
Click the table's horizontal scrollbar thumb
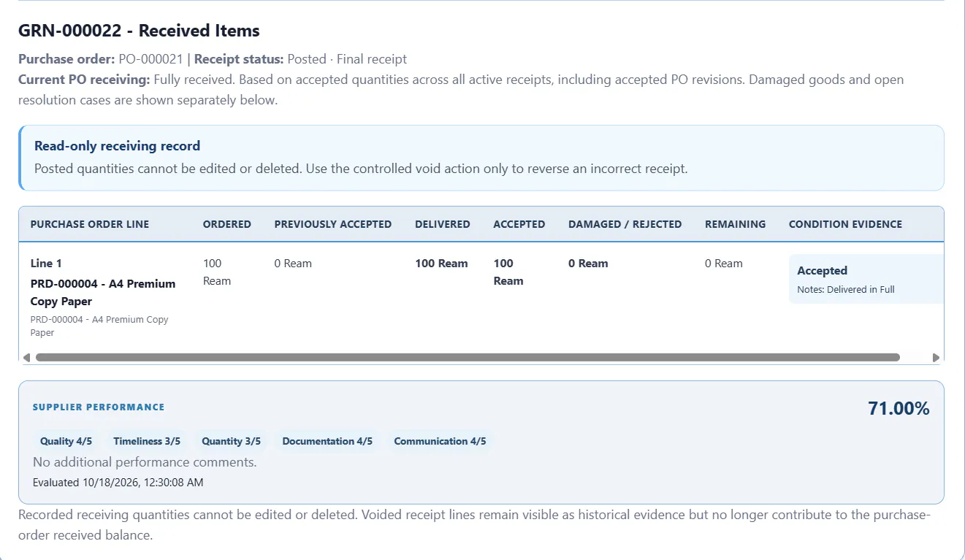(x=468, y=358)
